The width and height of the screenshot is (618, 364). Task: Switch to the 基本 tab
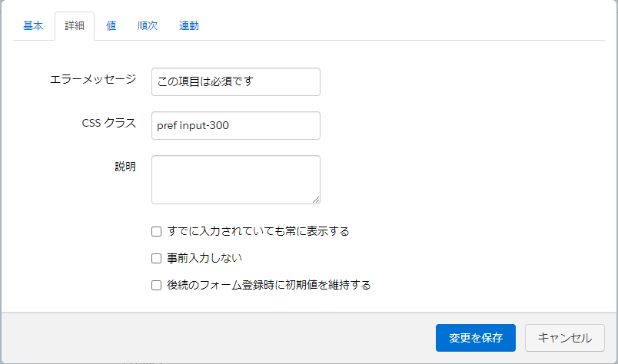click(x=33, y=25)
